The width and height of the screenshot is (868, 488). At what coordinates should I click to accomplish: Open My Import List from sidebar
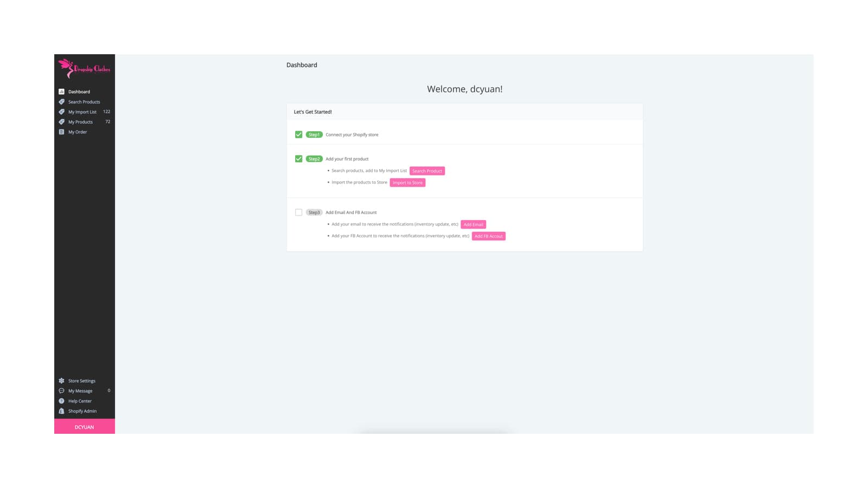pyautogui.click(x=82, y=112)
